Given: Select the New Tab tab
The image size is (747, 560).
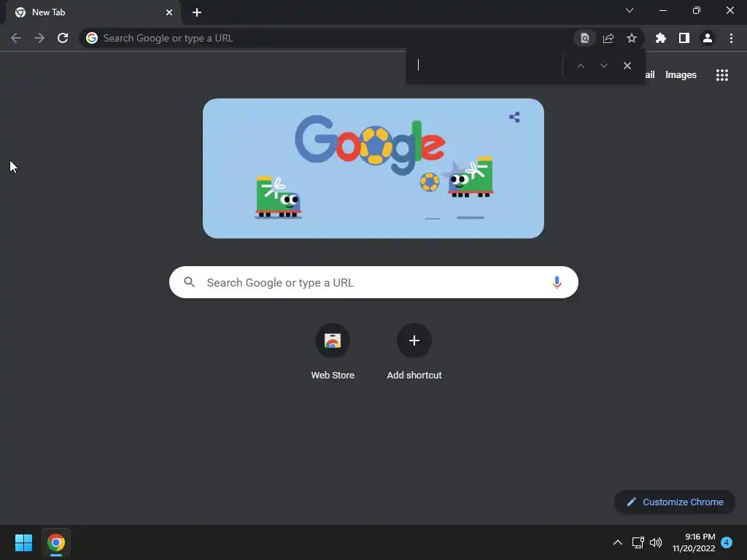Looking at the screenshot, I should click(93, 12).
